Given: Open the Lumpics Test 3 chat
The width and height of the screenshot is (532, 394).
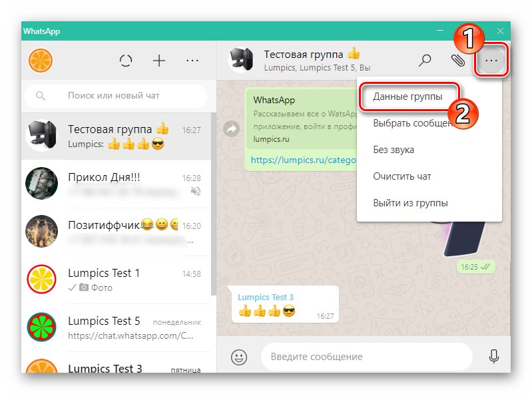Looking at the screenshot, I should point(116,363).
